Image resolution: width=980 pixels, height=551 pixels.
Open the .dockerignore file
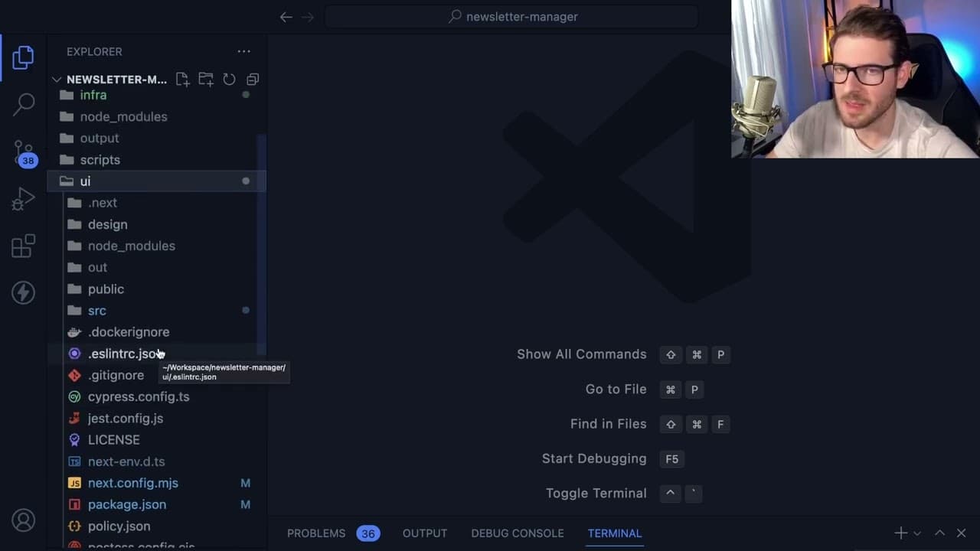point(156,332)
